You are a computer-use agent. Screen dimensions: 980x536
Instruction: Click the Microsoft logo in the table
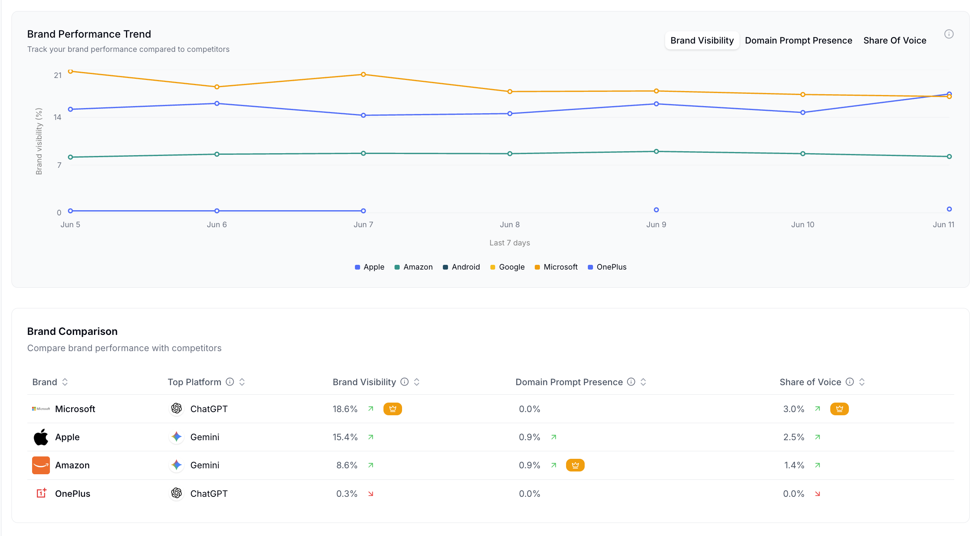point(41,409)
